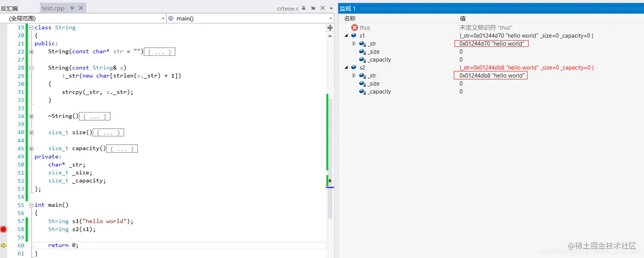Click the 监视 1 panel title
The image size is (644, 258).
348,9
